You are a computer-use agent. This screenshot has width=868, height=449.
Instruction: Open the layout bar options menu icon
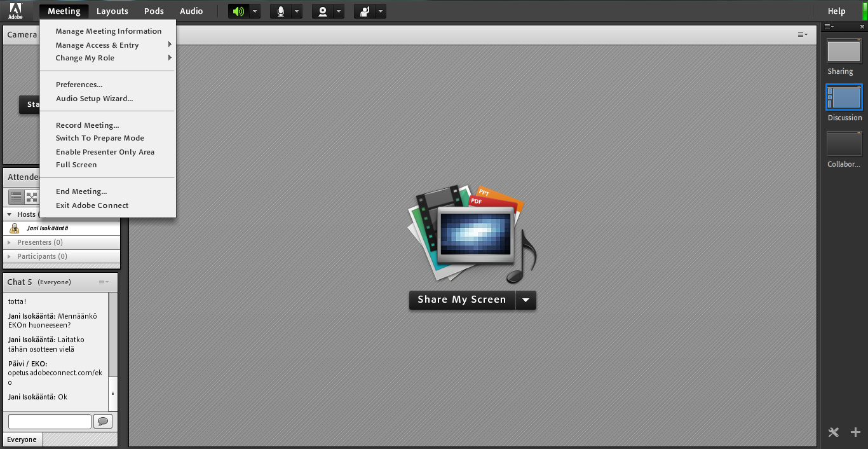pyautogui.click(x=829, y=27)
